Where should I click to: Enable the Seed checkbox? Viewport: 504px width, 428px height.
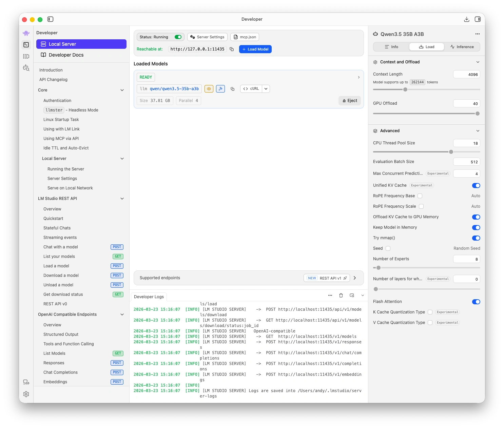(388, 248)
